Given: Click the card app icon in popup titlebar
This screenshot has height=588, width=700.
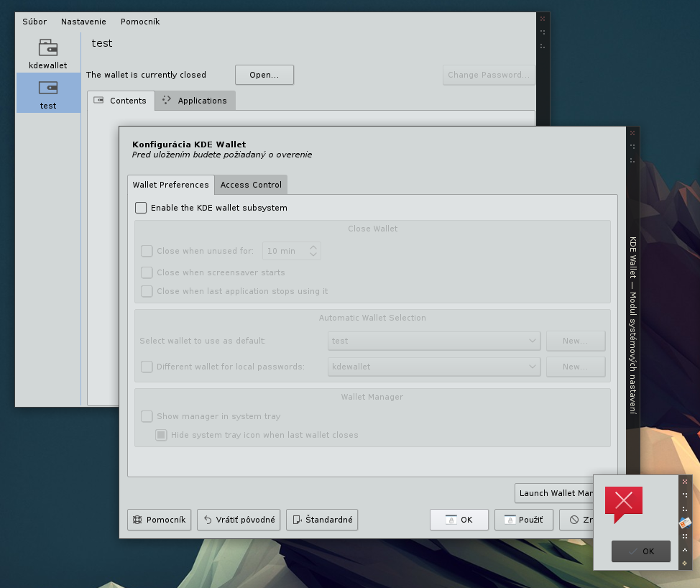Looking at the screenshot, I should point(685,522).
